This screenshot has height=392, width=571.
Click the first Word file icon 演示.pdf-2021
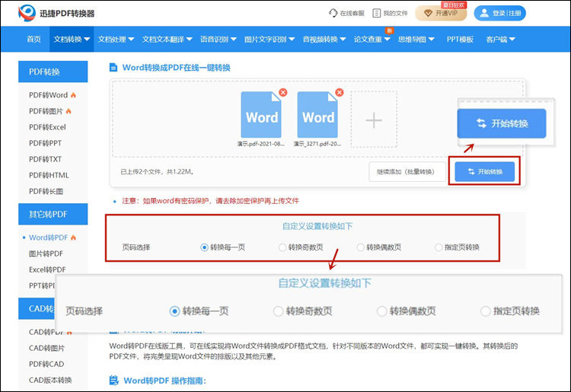(261, 115)
